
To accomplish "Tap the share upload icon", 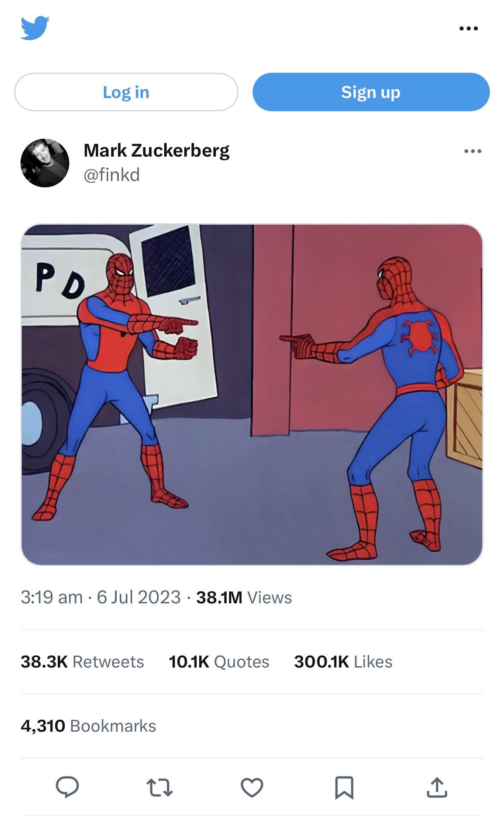I will [x=436, y=787].
